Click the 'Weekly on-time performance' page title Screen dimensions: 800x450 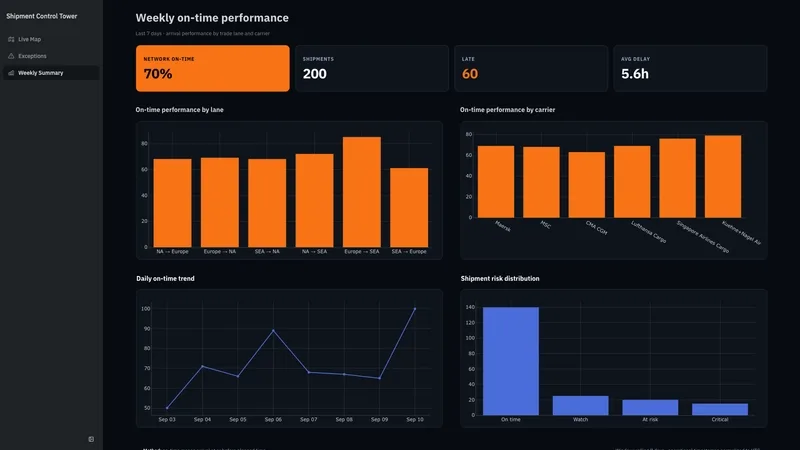point(212,18)
